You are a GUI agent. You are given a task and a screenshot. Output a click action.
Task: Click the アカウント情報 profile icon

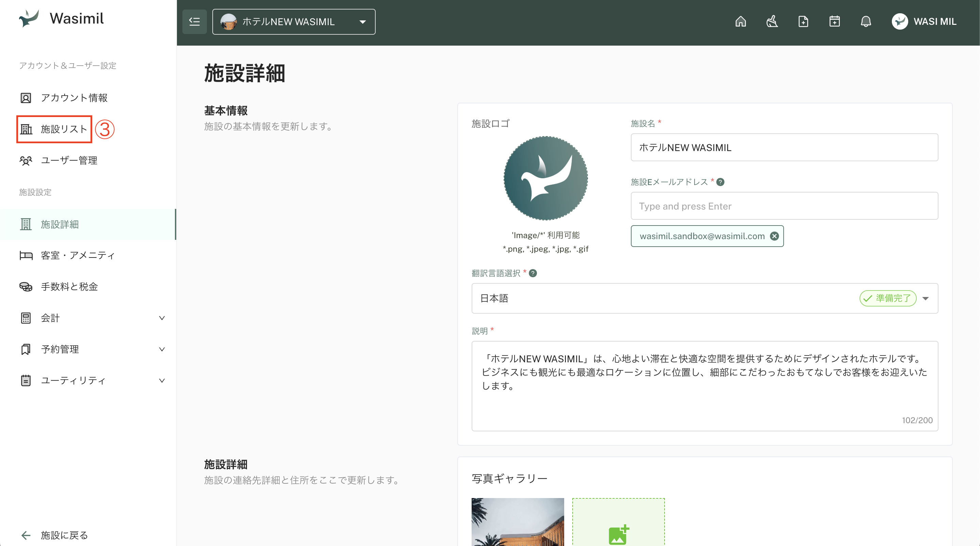click(26, 98)
